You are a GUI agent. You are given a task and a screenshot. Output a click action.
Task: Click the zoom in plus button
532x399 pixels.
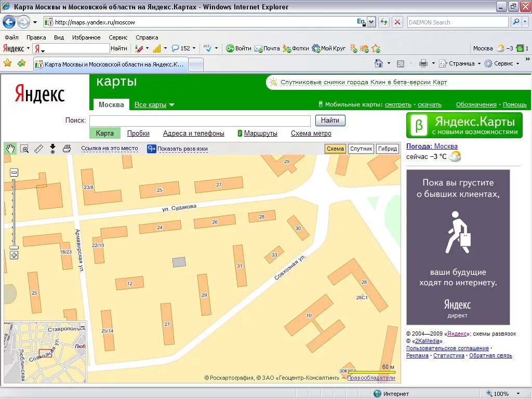pos(14,255)
